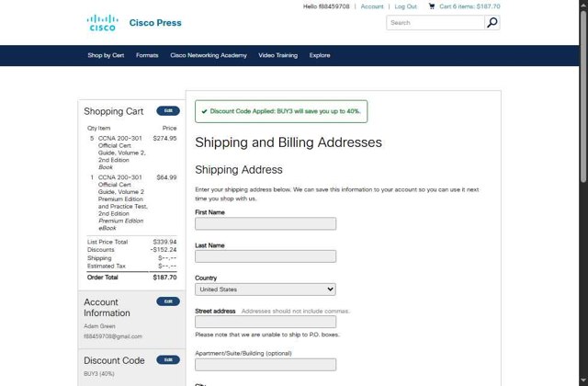Viewport: 588px width, 386px height.
Task: Click scrollbar down arrow
Action: pos(583,380)
